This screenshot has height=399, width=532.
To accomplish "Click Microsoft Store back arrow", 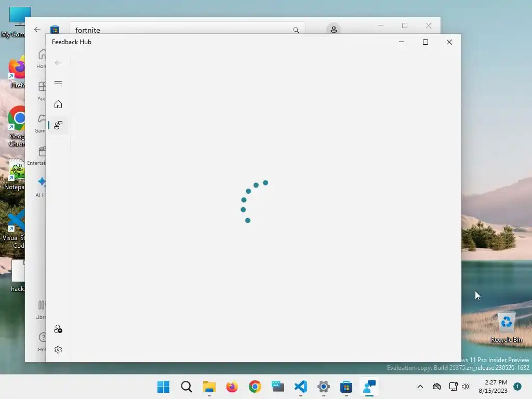I will coord(37,30).
